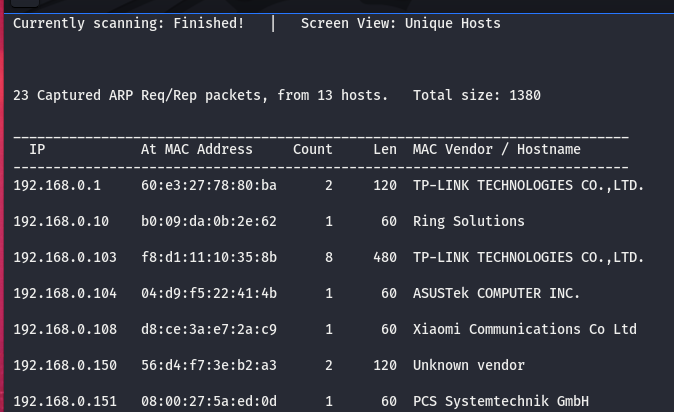Click the 'Total size: 1380' summary text
Image resolution: width=674 pixels, height=412 pixels.
(476, 95)
